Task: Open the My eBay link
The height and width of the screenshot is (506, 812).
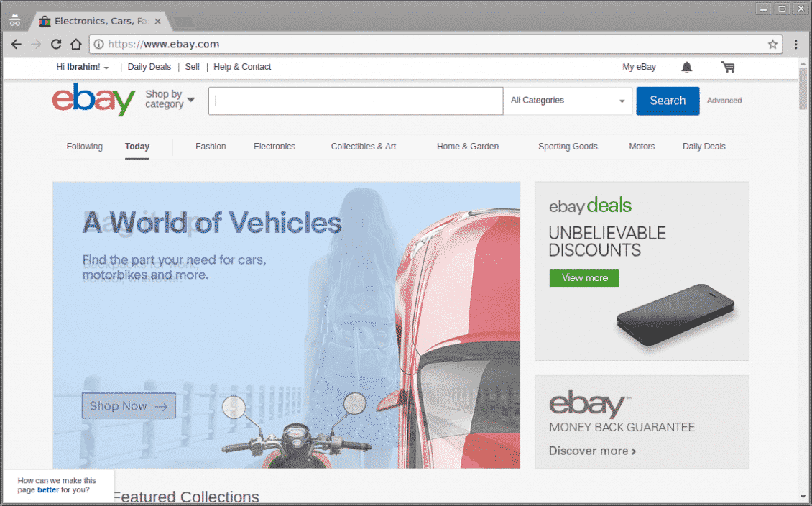Action: coord(639,67)
